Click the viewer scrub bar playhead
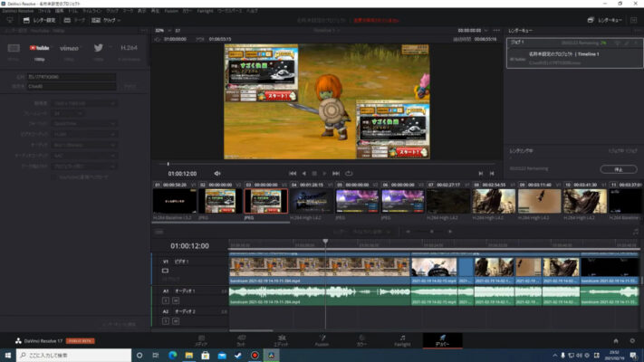The height and width of the screenshot is (362, 644). [168, 164]
